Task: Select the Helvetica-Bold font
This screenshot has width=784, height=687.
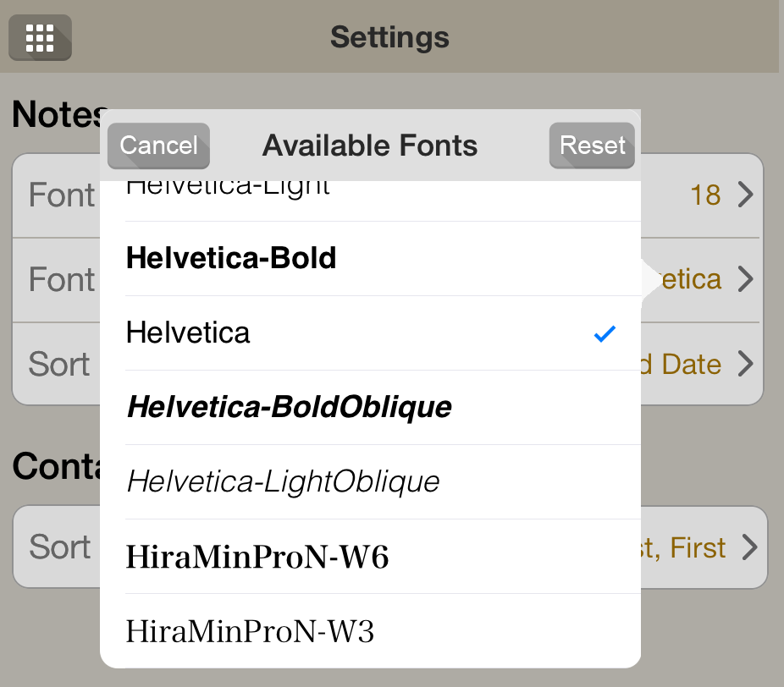Action: [371, 258]
